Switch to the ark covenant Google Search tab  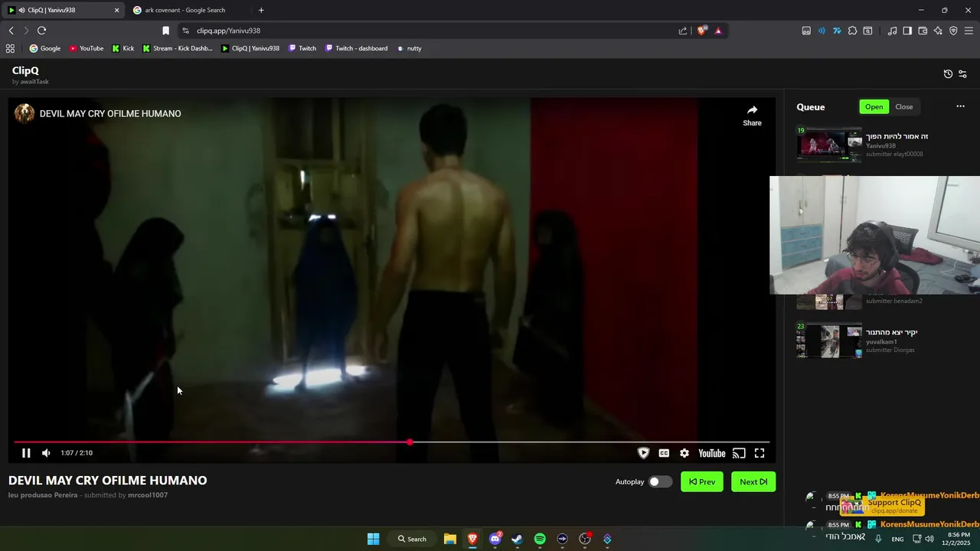tap(184, 10)
